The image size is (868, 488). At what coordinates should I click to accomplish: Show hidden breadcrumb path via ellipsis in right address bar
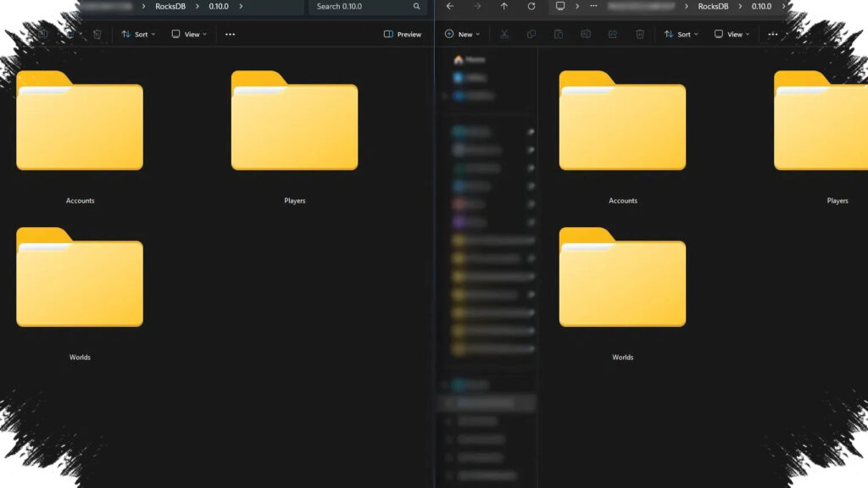pos(593,6)
